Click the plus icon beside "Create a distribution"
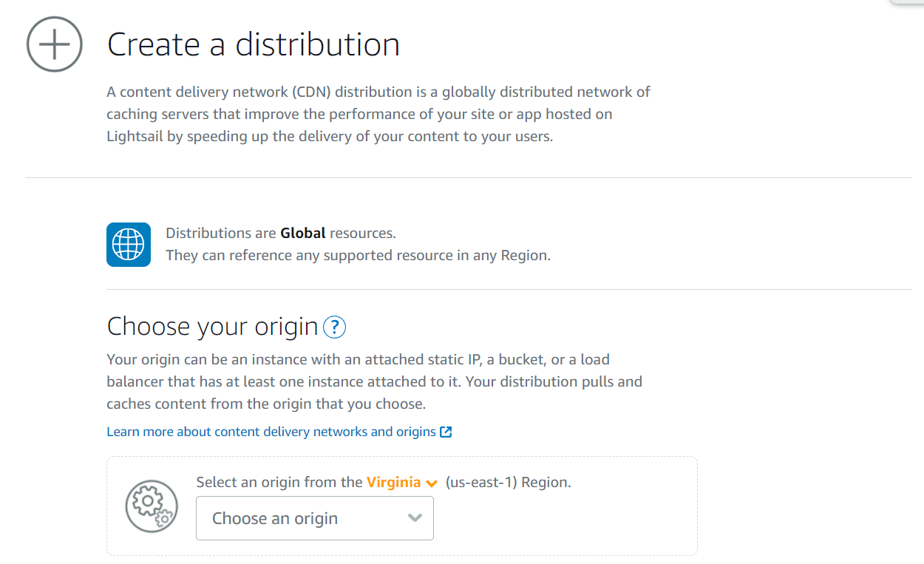This screenshot has width=924, height=564. tap(54, 44)
